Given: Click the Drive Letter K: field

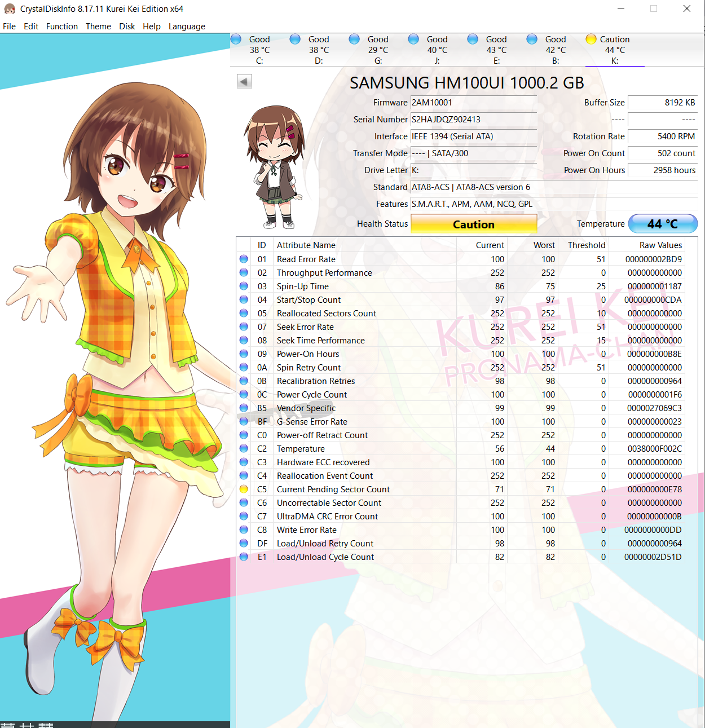Looking at the screenshot, I should coord(474,170).
